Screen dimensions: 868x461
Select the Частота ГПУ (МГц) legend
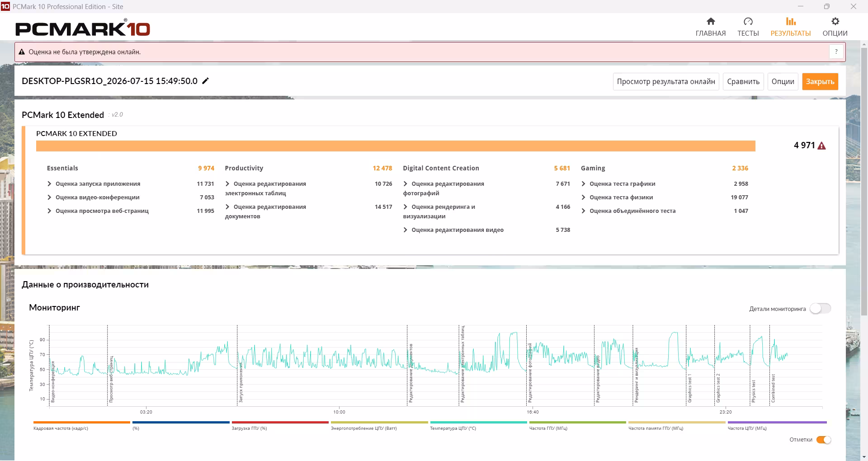(x=578, y=425)
